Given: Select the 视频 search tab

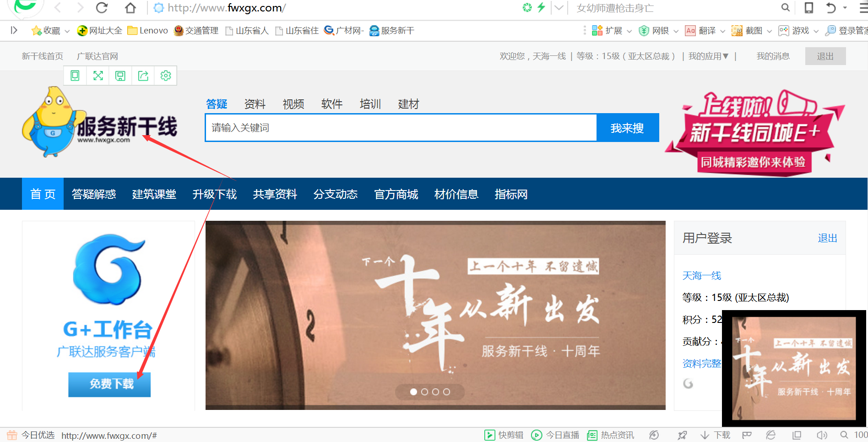Looking at the screenshot, I should coord(293,104).
